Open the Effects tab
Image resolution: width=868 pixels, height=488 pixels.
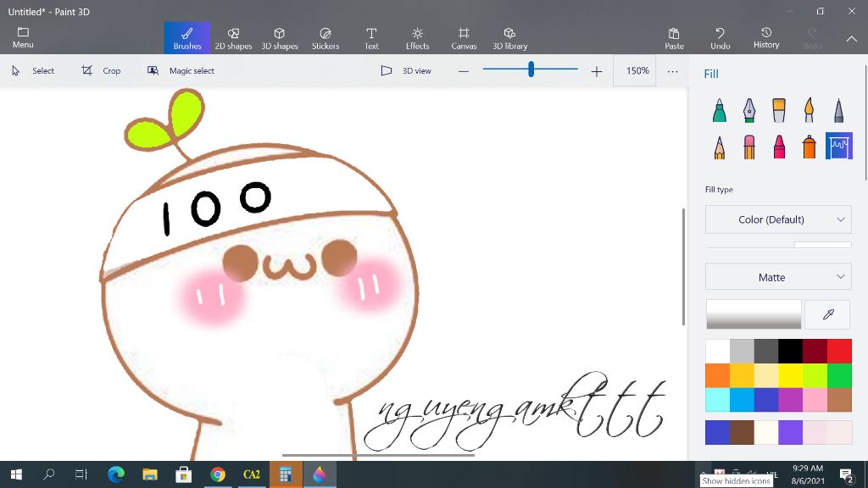[417, 37]
